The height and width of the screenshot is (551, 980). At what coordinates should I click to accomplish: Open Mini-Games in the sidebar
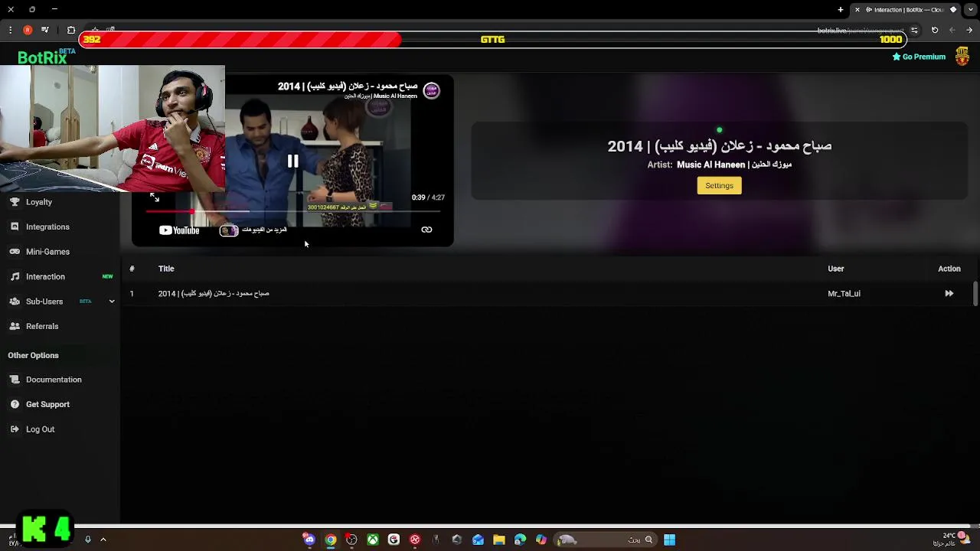tap(47, 252)
